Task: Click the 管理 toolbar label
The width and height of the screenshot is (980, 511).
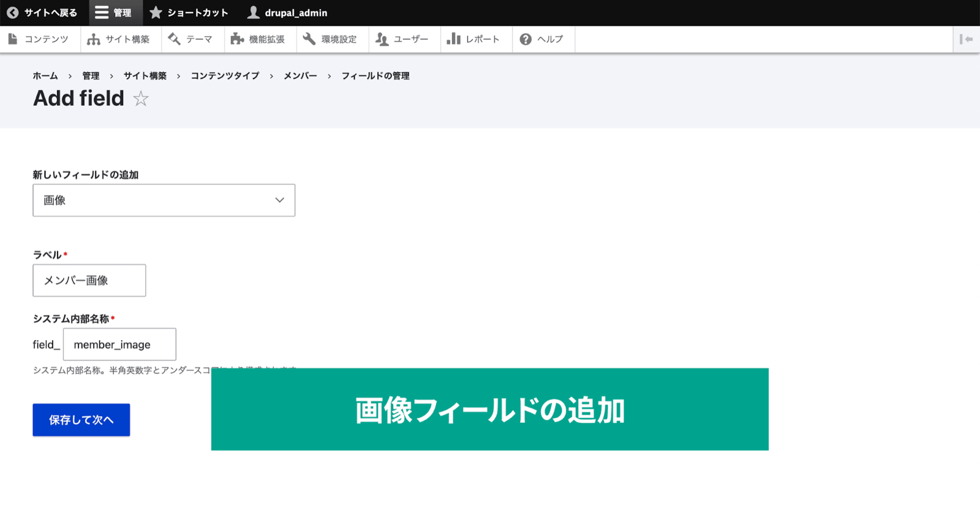Action: pos(123,13)
